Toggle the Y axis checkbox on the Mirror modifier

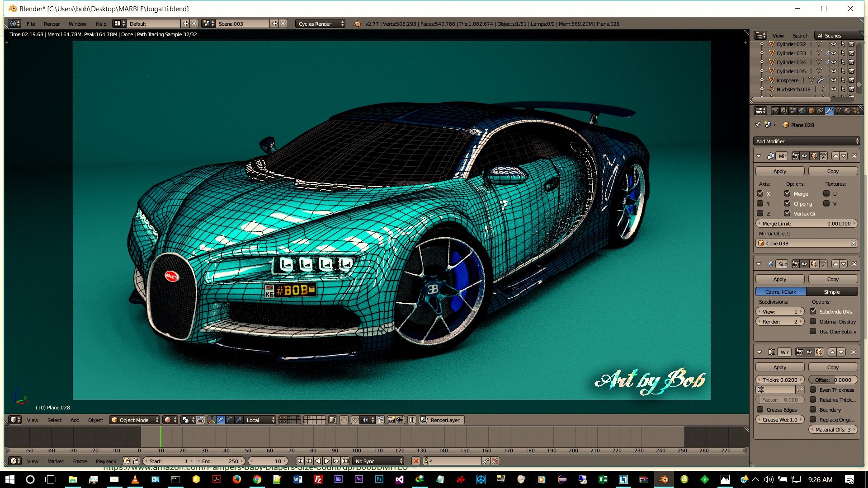tap(760, 203)
